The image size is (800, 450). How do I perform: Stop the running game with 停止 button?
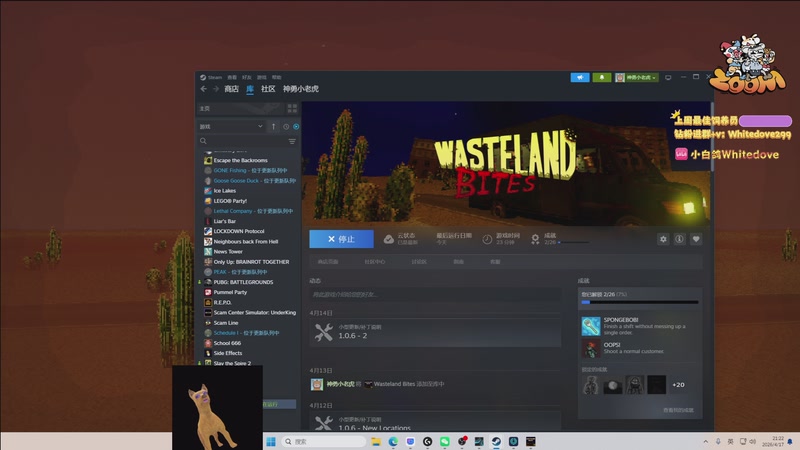(341, 239)
